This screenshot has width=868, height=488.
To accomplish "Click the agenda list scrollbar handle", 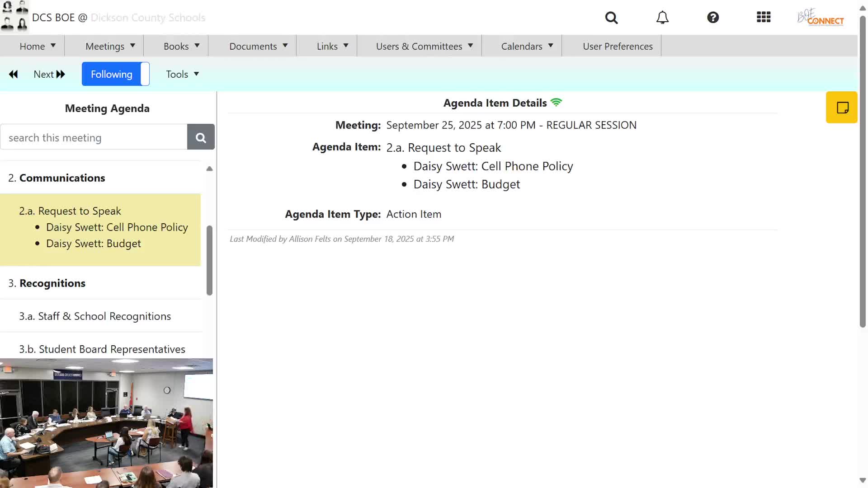I will click(209, 260).
